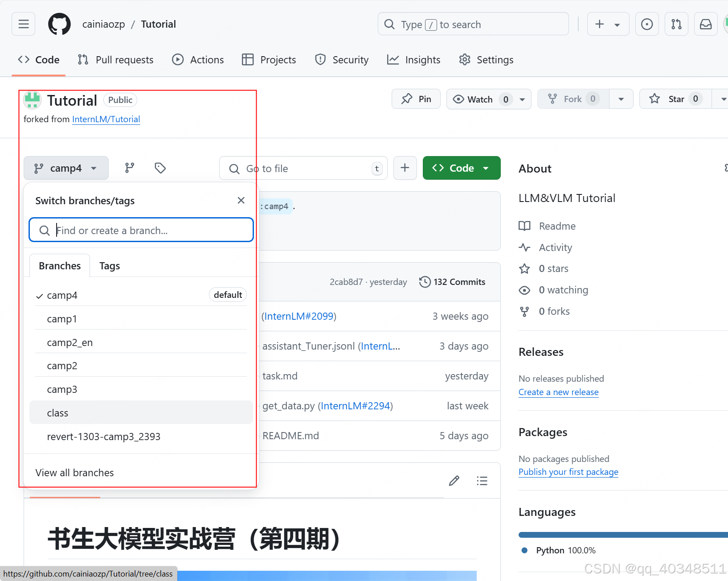Switch to the Actions tab
The image size is (728, 581).
(x=198, y=60)
